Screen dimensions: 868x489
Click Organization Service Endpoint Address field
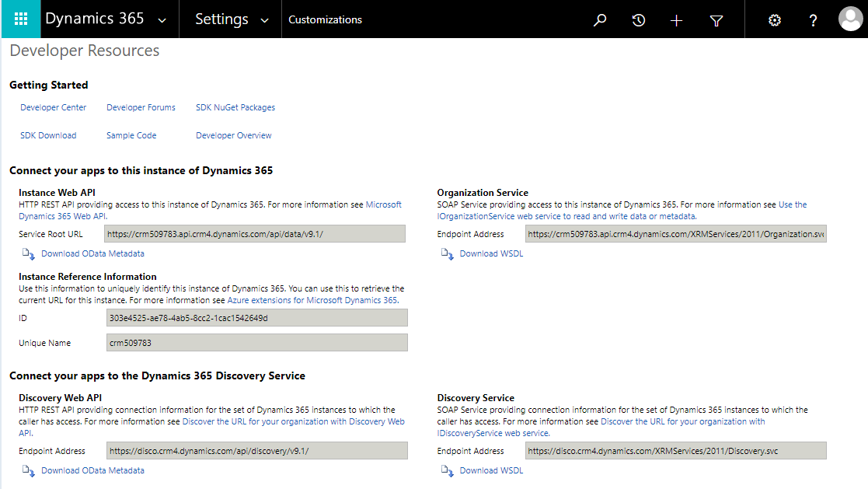[676, 234]
